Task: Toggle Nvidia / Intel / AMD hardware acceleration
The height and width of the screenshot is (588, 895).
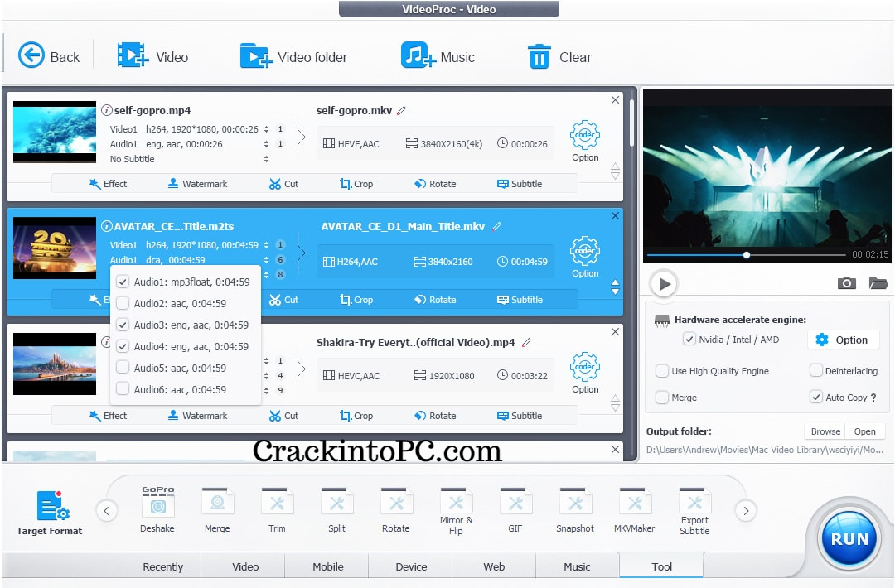Action: (x=689, y=340)
